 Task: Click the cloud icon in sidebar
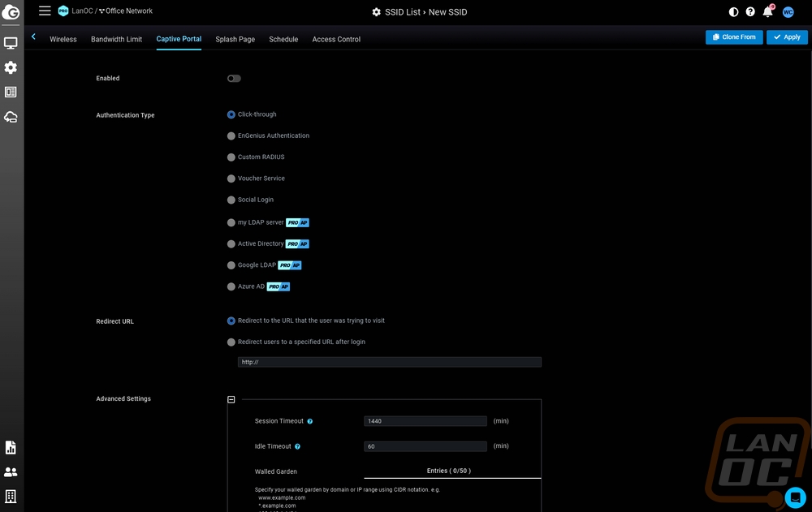click(x=11, y=117)
